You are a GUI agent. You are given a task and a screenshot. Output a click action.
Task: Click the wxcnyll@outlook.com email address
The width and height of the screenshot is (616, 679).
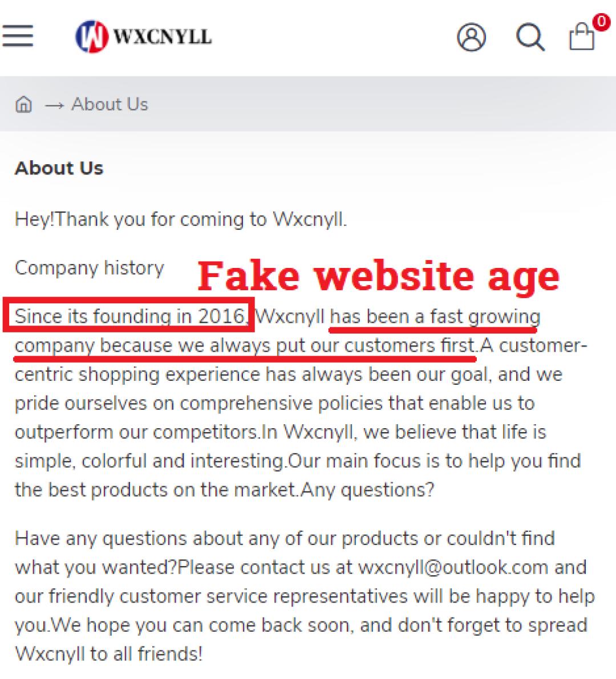point(453,567)
